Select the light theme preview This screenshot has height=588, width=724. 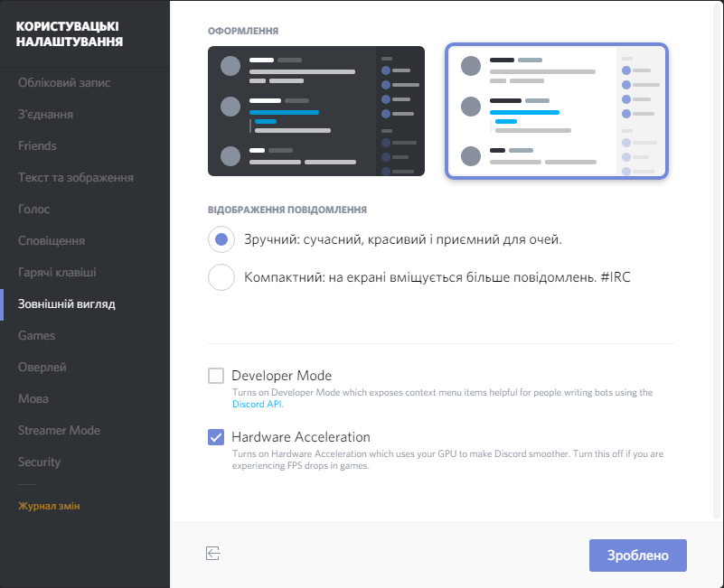[556, 111]
